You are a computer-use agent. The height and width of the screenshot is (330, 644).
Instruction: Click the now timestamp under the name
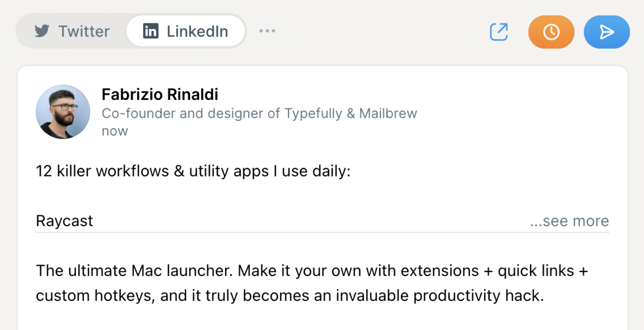(114, 131)
